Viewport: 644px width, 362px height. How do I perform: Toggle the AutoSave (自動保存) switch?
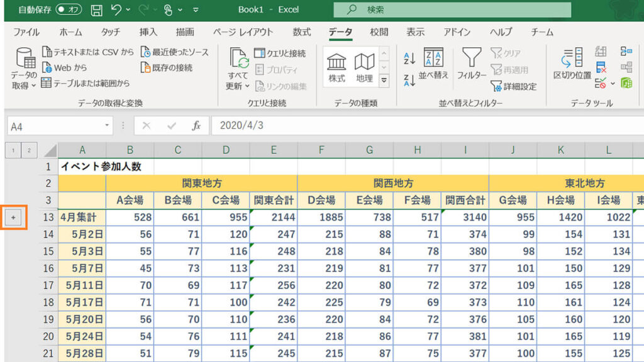[69, 9]
